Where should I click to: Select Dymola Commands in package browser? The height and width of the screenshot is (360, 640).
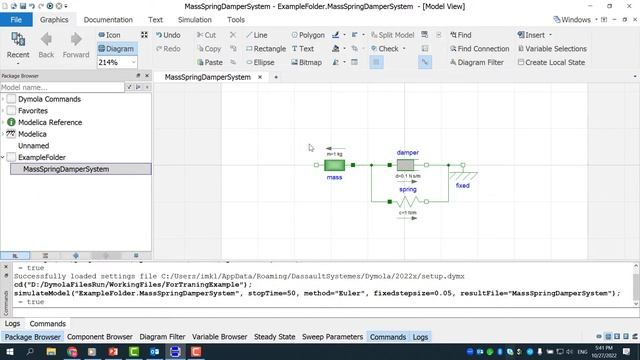(49, 99)
